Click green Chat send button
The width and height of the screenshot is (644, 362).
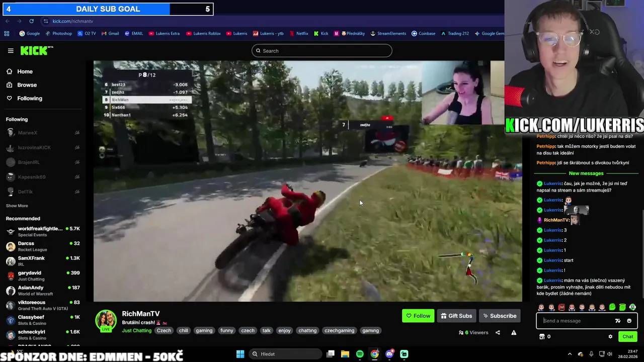[x=628, y=336]
